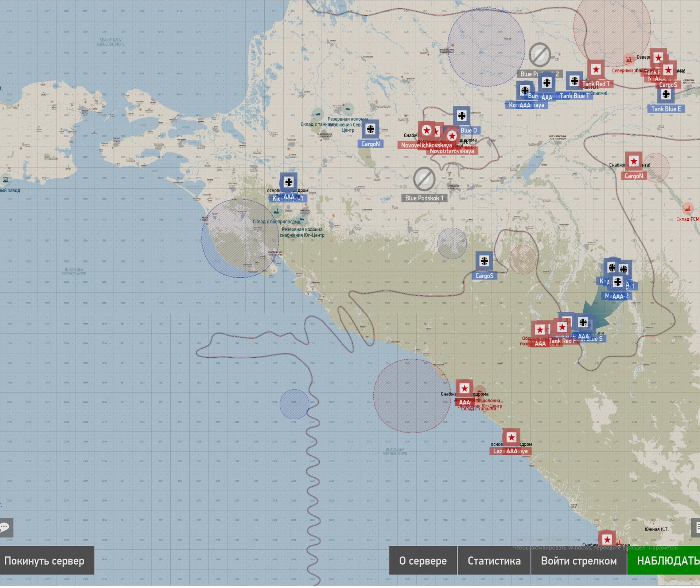Image resolution: width=700 pixels, height=588 pixels.
Task: Open the side list panel icon
Action: [696, 527]
